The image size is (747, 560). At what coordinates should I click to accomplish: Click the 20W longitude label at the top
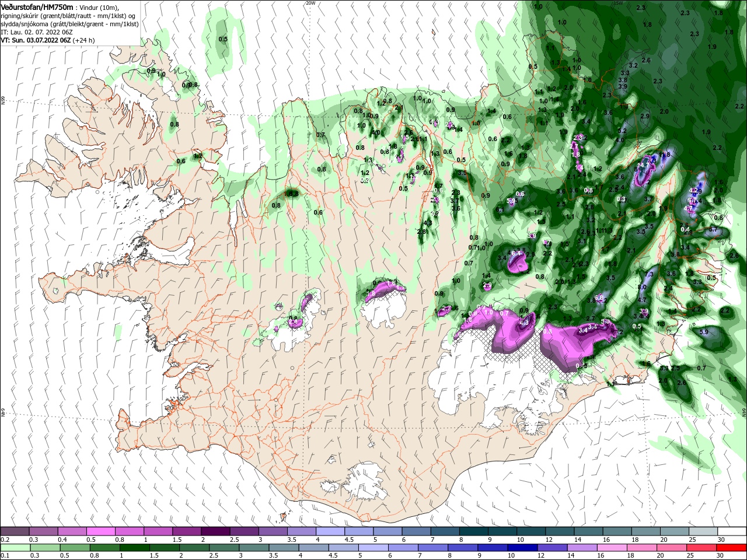click(x=310, y=3)
